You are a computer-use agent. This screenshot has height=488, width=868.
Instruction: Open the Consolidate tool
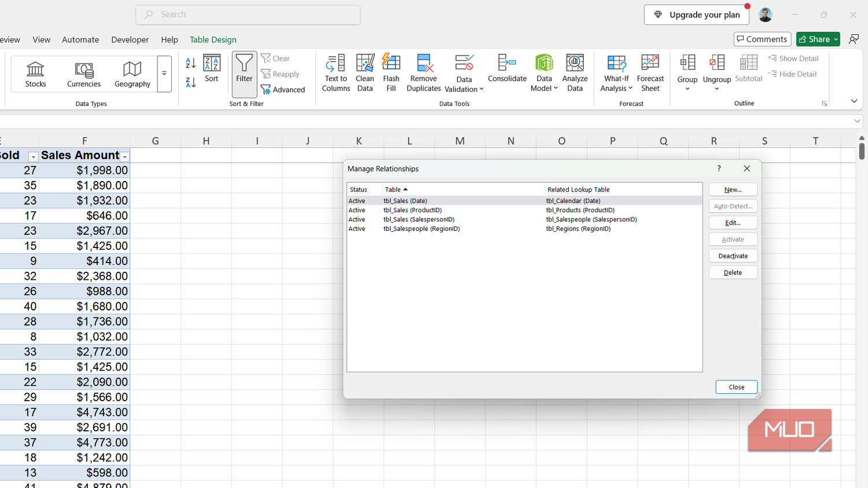tap(507, 69)
